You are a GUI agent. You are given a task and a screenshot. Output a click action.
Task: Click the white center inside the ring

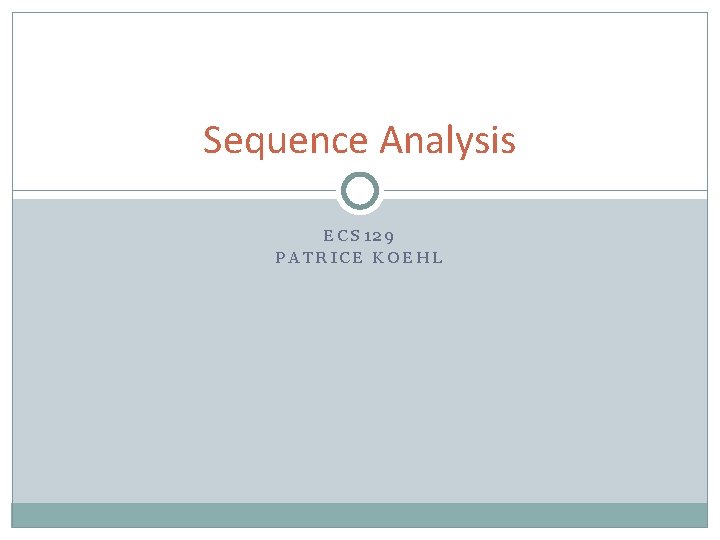click(x=360, y=191)
